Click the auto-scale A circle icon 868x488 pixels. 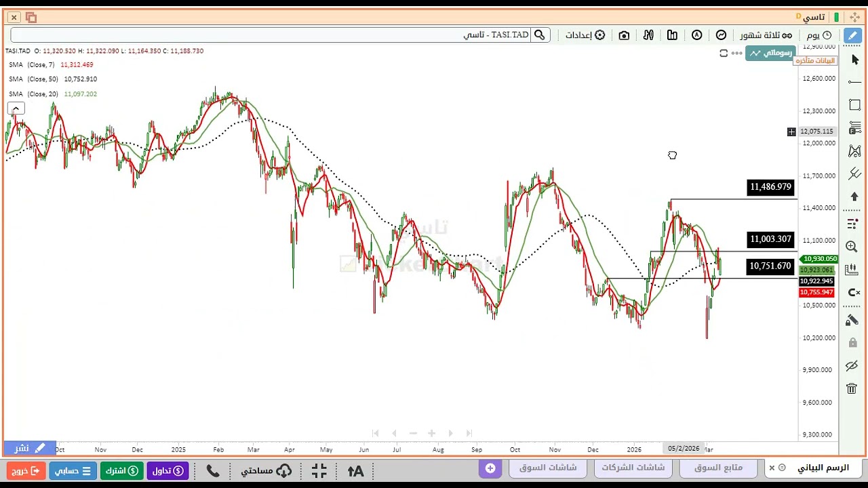pyautogui.click(x=696, y=35)
